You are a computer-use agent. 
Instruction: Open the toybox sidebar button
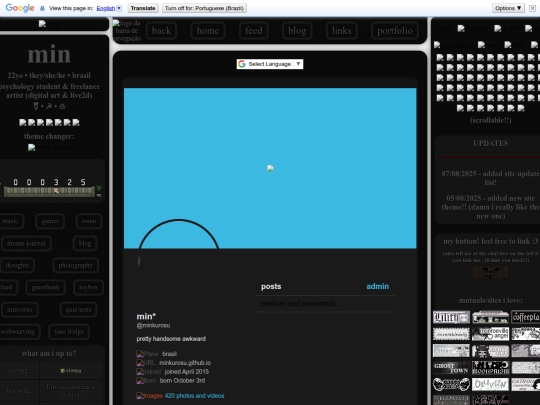[88, 287]
